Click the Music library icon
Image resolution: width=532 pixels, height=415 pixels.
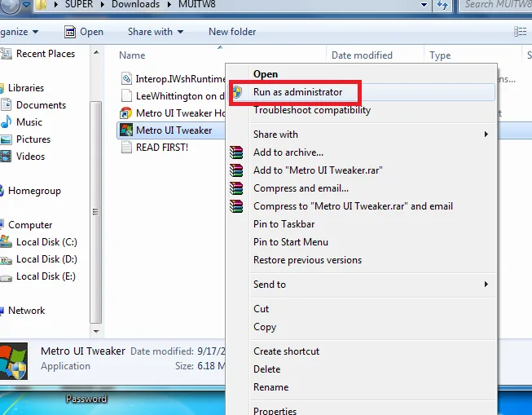[x=6, y=122]
